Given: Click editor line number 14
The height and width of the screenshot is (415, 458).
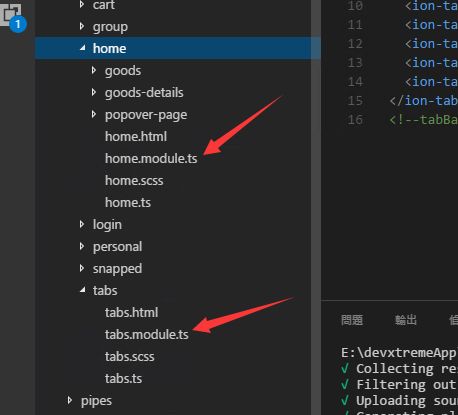Looking at the screenshot, I should [x=355, y=82].
